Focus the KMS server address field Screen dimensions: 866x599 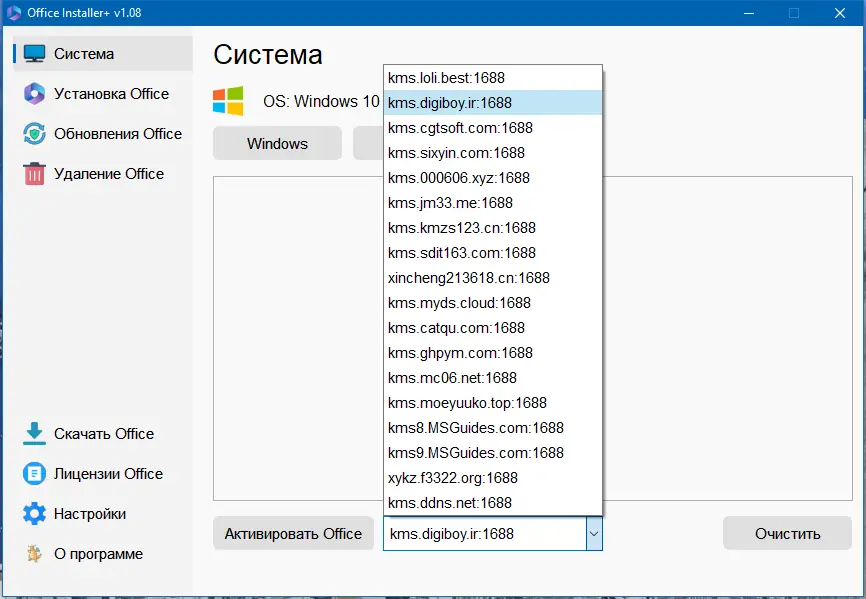(x=485, y=534)
